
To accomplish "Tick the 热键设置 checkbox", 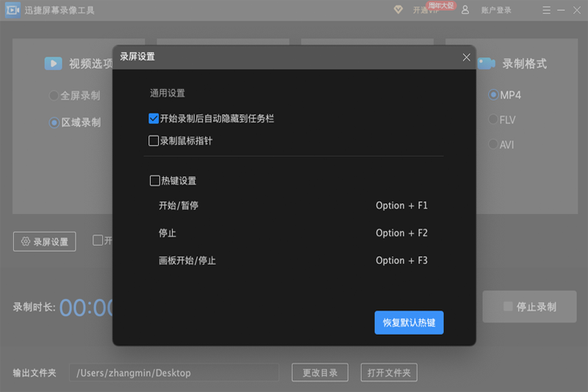I will 154,180.
